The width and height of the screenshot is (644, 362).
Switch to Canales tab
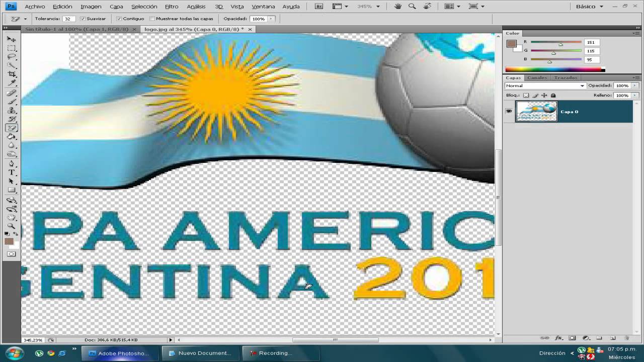click(537, 78)
